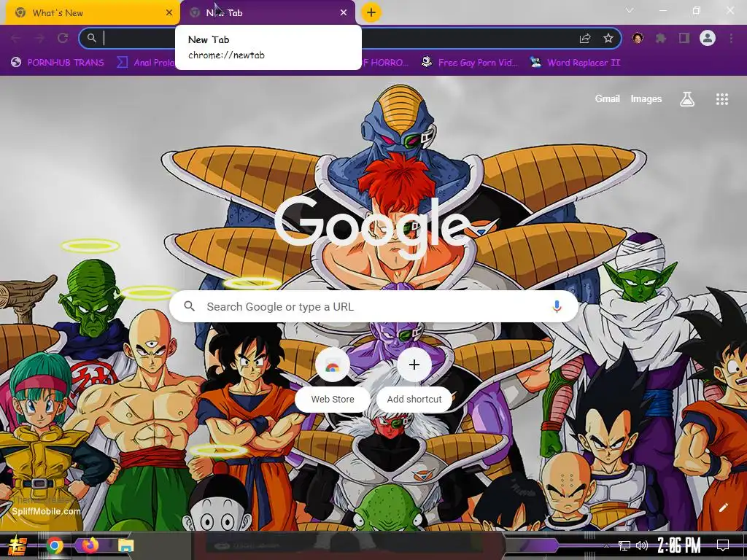Viewport: 747px width, 560px height.
Task: Open Chrome from the taskbar
Action: tap(55, 545)
